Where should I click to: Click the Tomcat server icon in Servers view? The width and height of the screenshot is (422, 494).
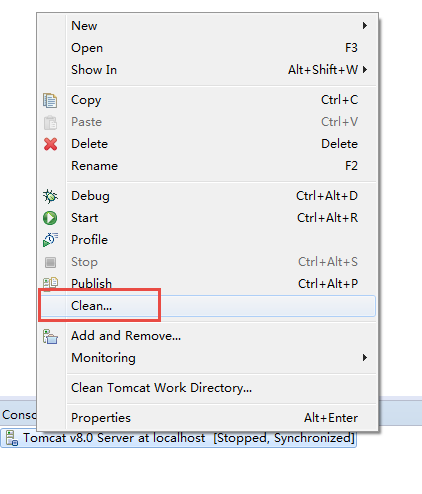12,438
